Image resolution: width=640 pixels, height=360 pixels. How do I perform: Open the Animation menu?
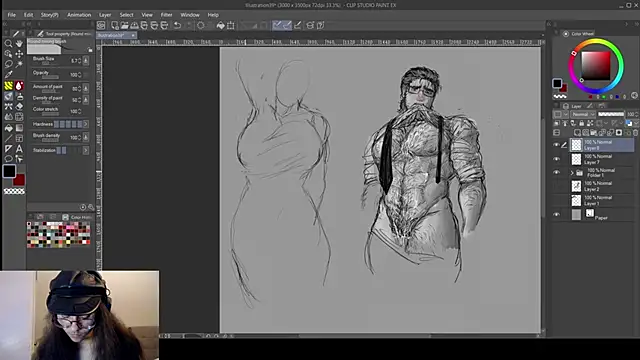(x=79, y=15)
